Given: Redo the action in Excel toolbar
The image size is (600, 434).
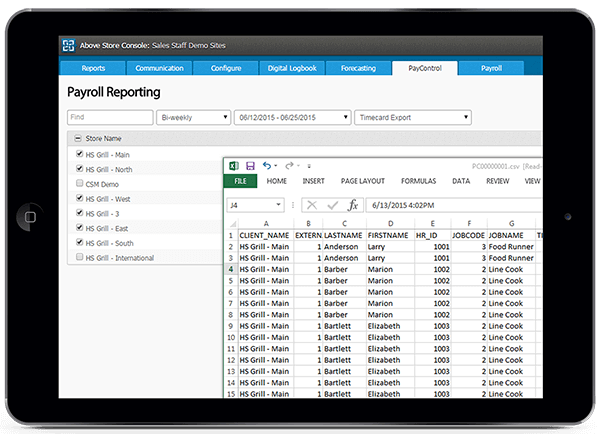Looking at the screenshot, I should (289, 166).
